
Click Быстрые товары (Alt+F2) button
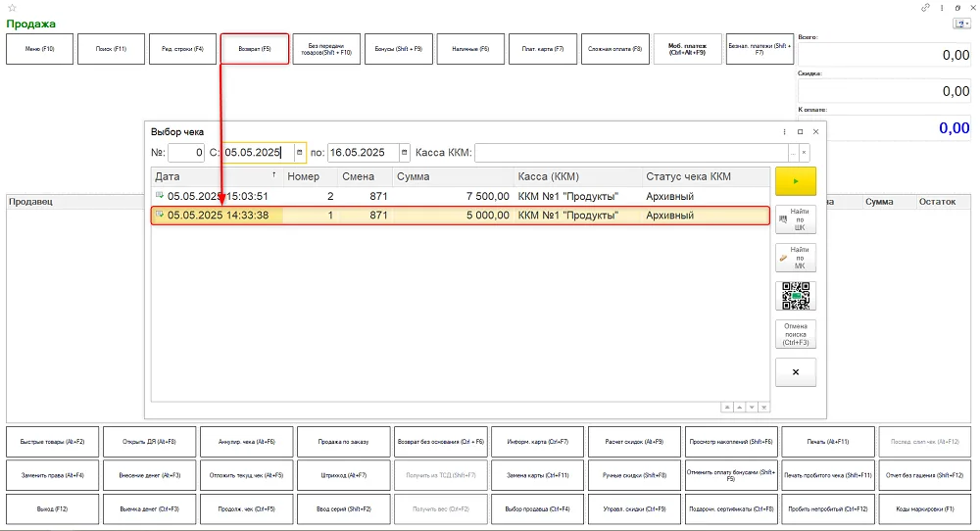pyautogui.click(x=53, y=442)
